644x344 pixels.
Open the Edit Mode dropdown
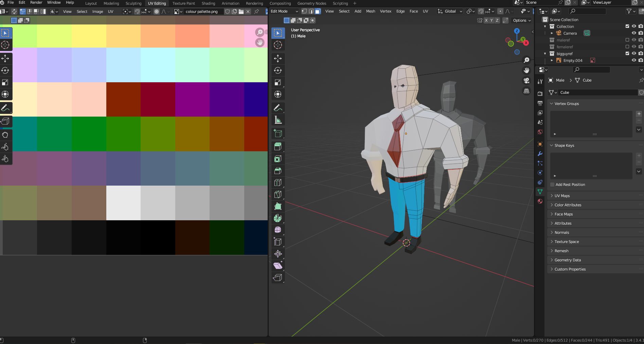(284, 11)
